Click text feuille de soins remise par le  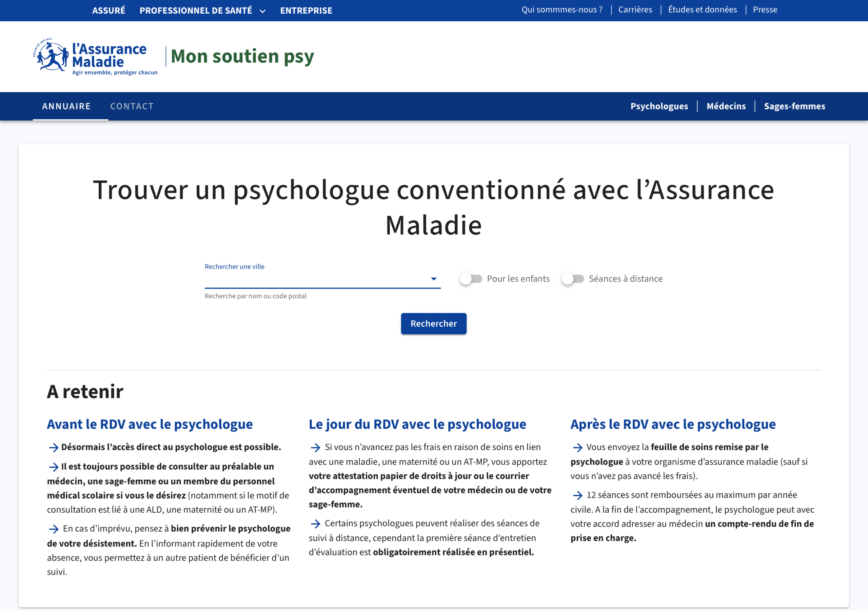[710, 447]
